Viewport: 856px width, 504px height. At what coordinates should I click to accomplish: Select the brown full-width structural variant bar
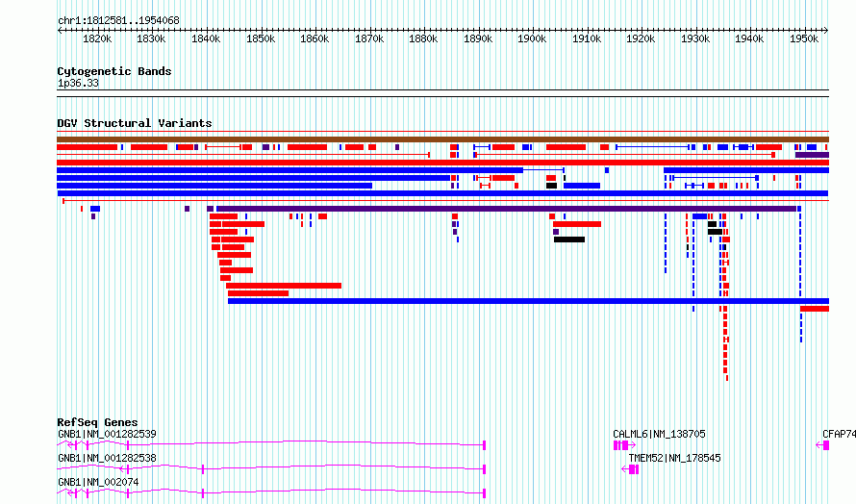(x=442, y=139)
